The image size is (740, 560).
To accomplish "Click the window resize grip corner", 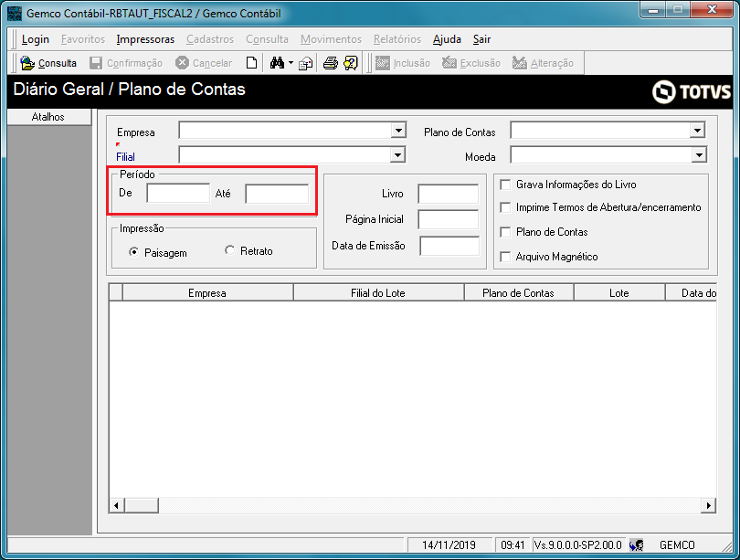I will (x=727, y=546).
